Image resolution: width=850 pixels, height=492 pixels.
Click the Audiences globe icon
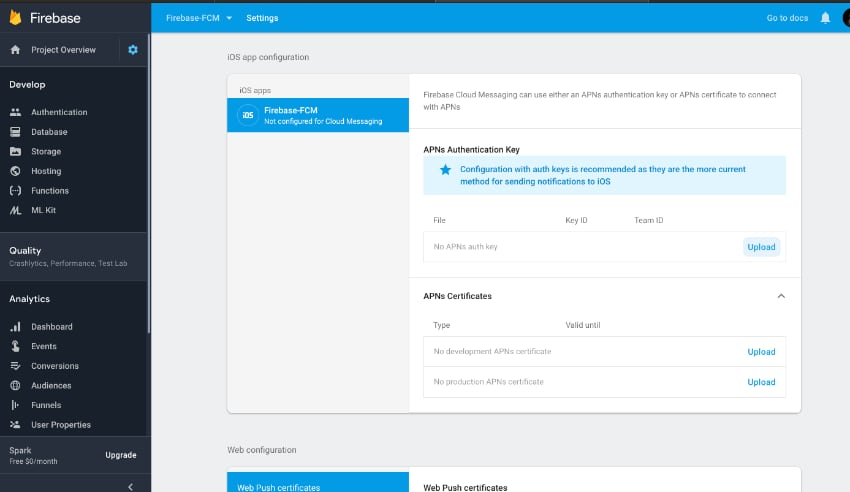(15, 385)
